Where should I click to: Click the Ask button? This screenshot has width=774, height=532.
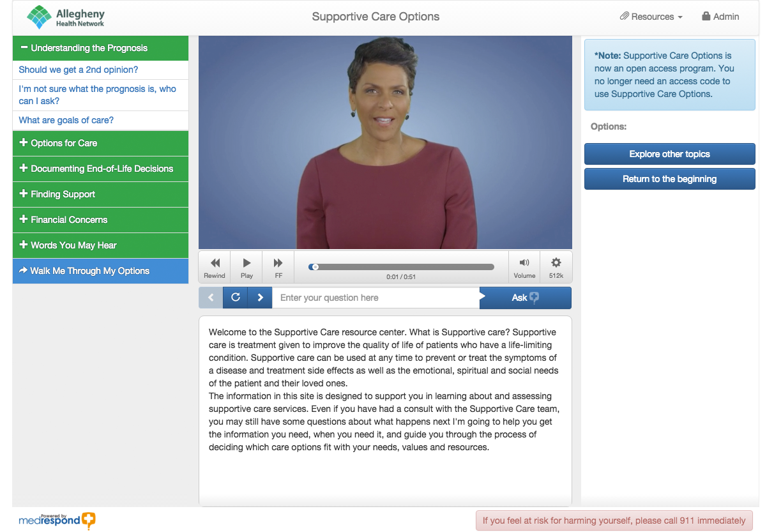click(x=525, y=298)
